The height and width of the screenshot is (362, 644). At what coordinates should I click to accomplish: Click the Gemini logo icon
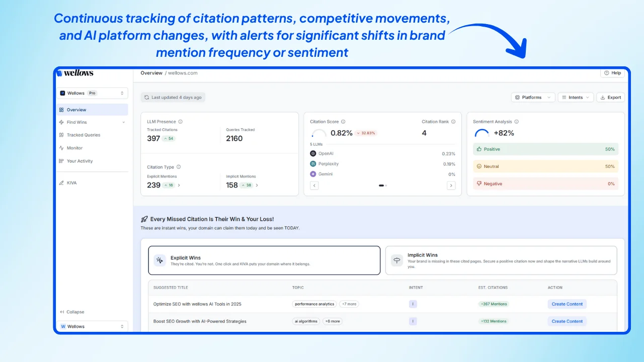[x=313, y=174]
